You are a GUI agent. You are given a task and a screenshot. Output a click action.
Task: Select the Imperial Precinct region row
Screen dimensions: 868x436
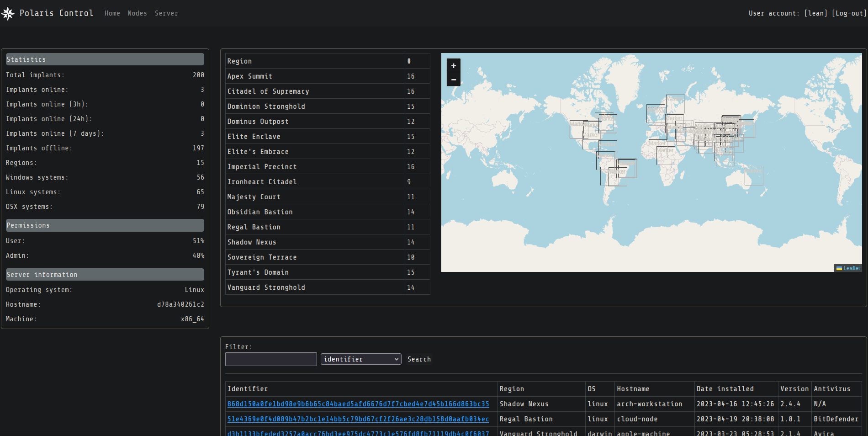tap(328, 167)
